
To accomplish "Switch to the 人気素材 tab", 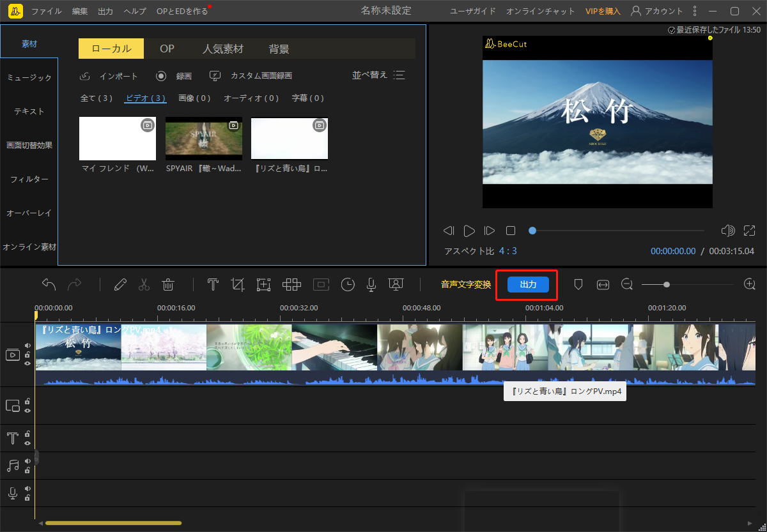I will (222, 49).
